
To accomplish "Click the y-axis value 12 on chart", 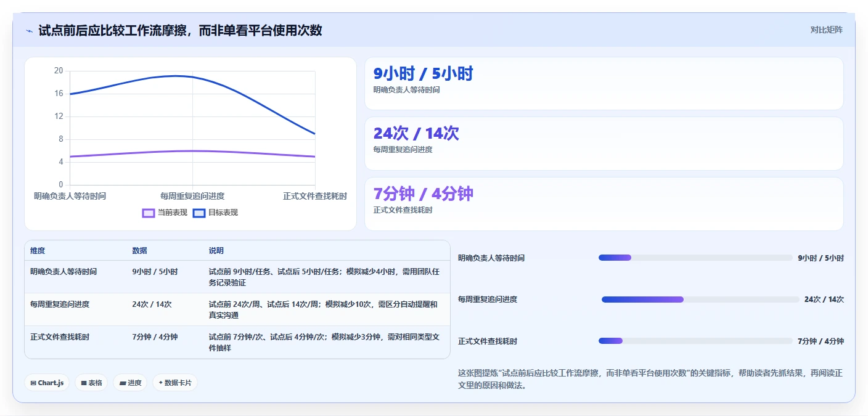I will coord(59,116).
